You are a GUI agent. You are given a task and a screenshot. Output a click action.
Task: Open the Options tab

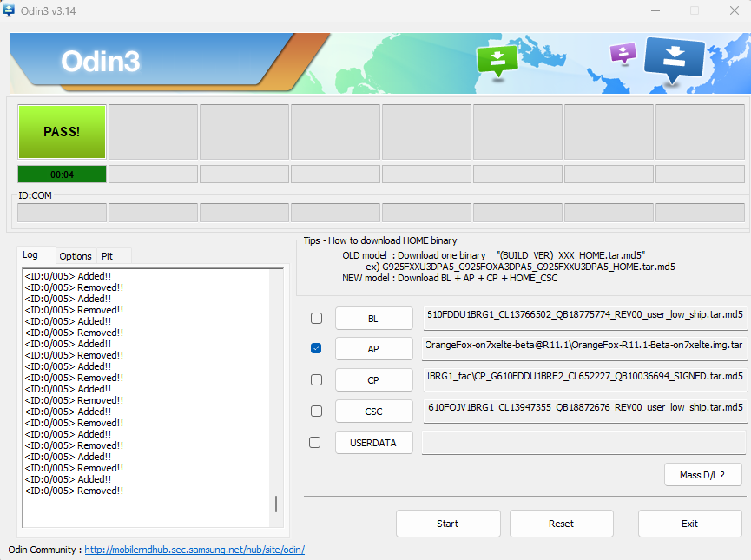point(76,256)
